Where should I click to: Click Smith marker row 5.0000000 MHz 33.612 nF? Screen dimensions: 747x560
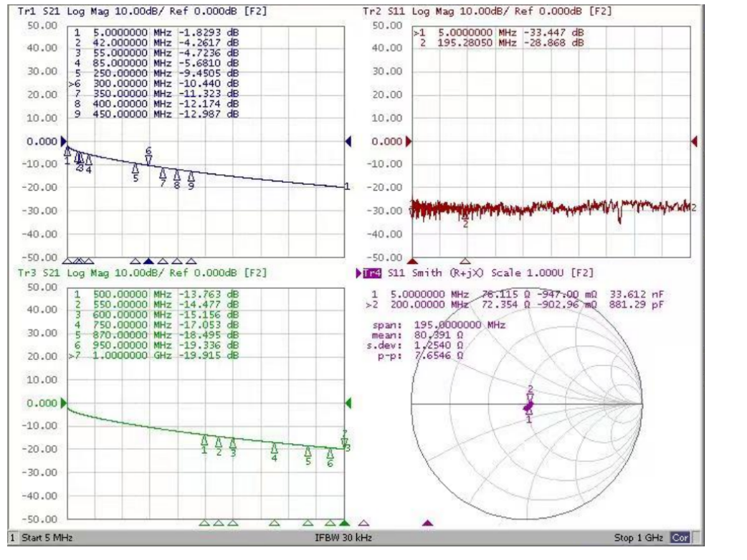pyautogui.click(x=517, y=294)
